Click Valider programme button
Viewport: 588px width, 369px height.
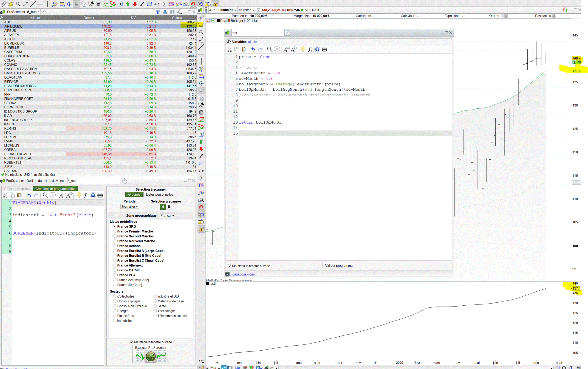(339, 265)
